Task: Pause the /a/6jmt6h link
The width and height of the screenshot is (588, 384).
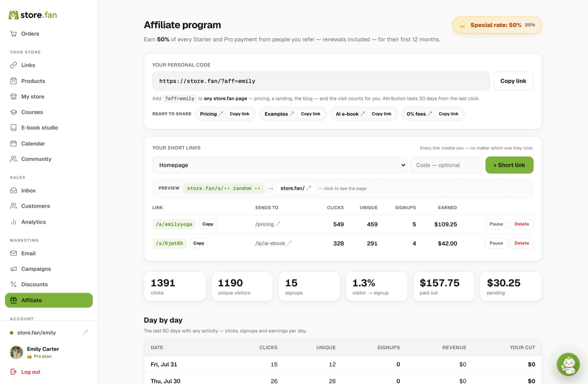Action: (x=496, y=243)
